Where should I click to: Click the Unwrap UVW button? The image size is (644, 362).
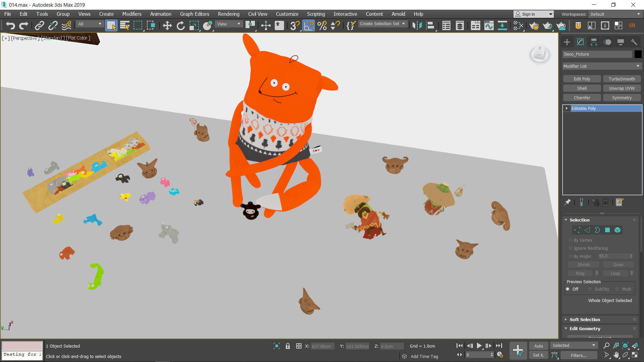[x=622, y=88]
